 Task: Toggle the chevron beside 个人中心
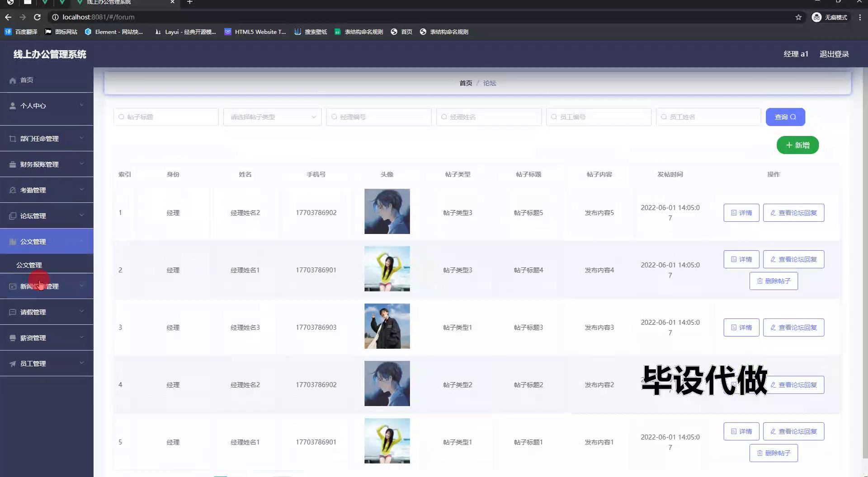tap(82, 105)
